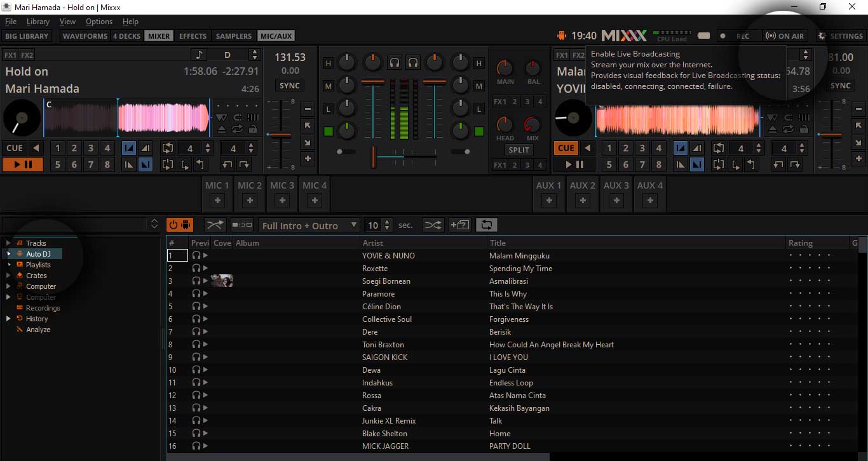Open the Library menu
This screenshot has height=461, width=868.
pyautogui.click(x=38, y=22)
